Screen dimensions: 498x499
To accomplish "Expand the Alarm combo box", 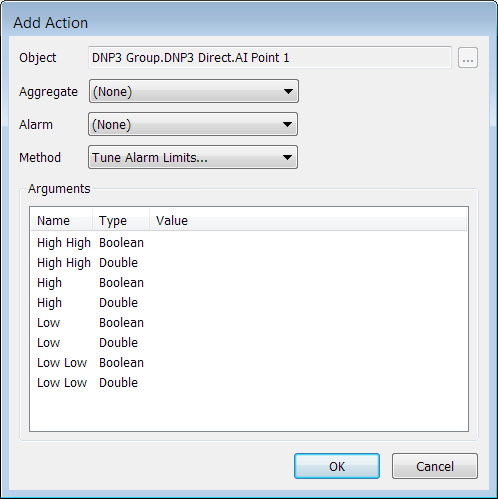I will point(193,124).
